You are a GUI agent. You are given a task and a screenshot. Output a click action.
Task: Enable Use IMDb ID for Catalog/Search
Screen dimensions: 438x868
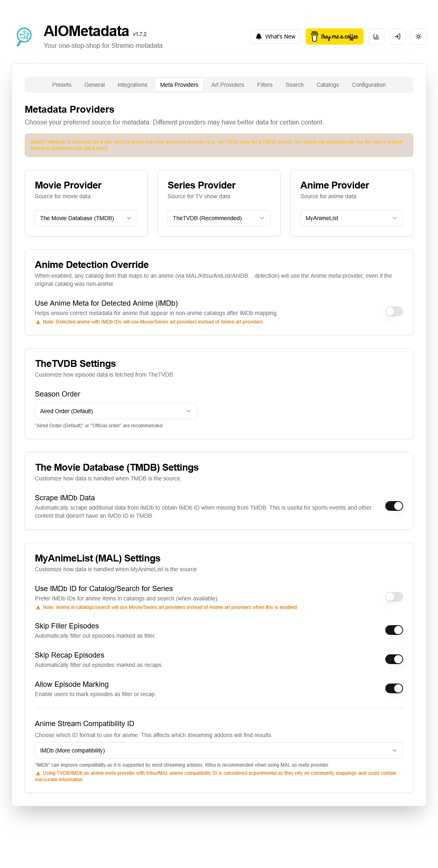pyautogui.click(x=393, y=597)
